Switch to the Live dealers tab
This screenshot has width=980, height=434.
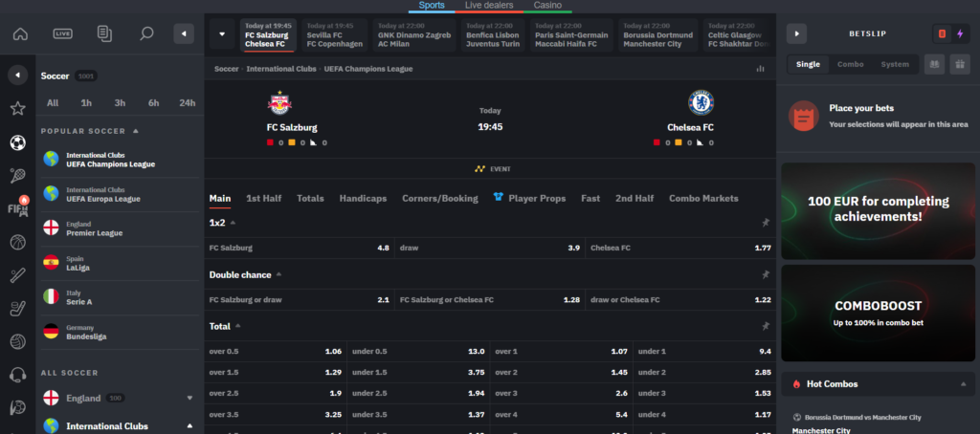click(489, 6)
